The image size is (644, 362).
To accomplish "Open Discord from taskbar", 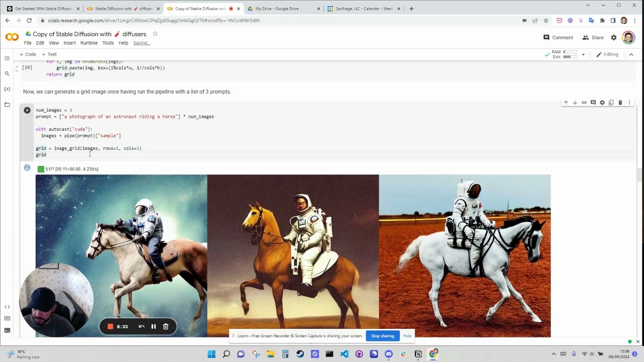I will [x=388, y=354].
